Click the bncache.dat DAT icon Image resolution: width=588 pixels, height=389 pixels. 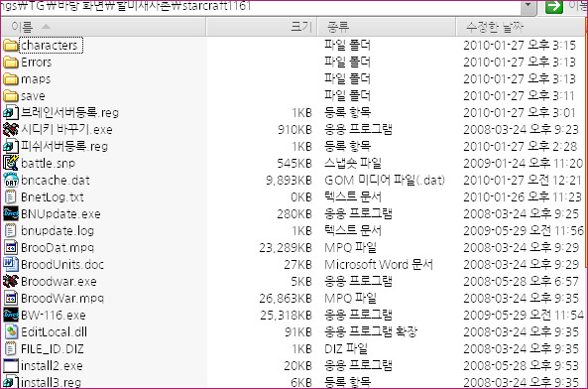coord(11,180)
